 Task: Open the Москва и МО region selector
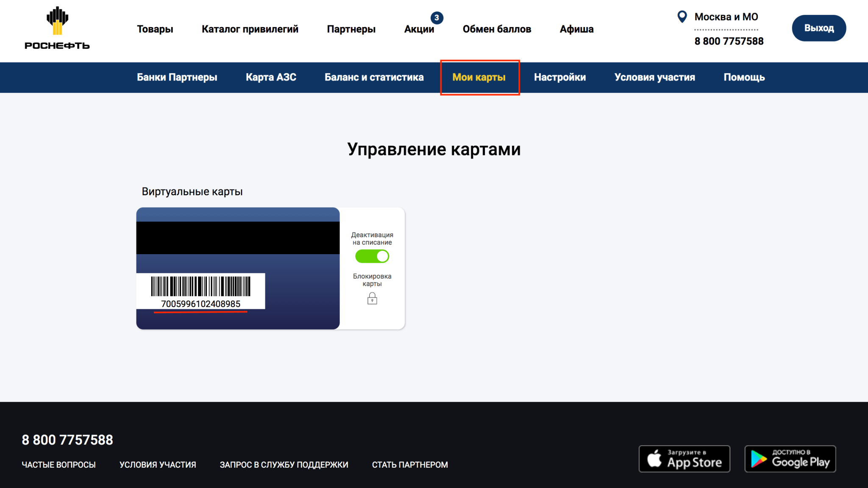pos(726,17)
